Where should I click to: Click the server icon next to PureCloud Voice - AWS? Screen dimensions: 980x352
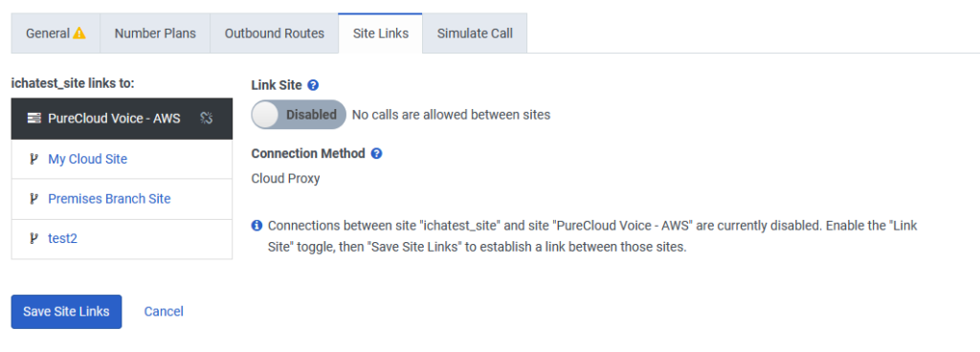click(35, 118)
